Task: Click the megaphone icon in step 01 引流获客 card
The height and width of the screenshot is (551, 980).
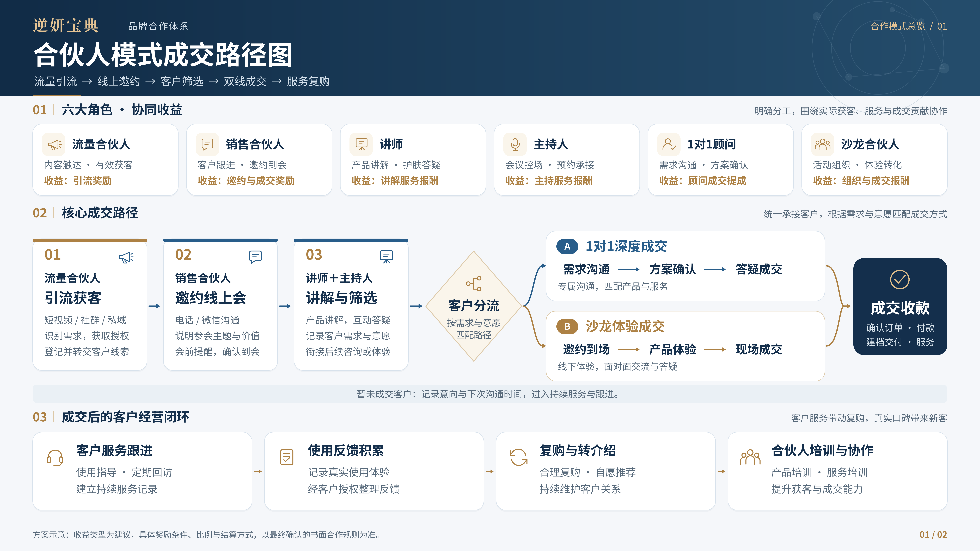Action: pyautogui.click(x=126, y=257)
